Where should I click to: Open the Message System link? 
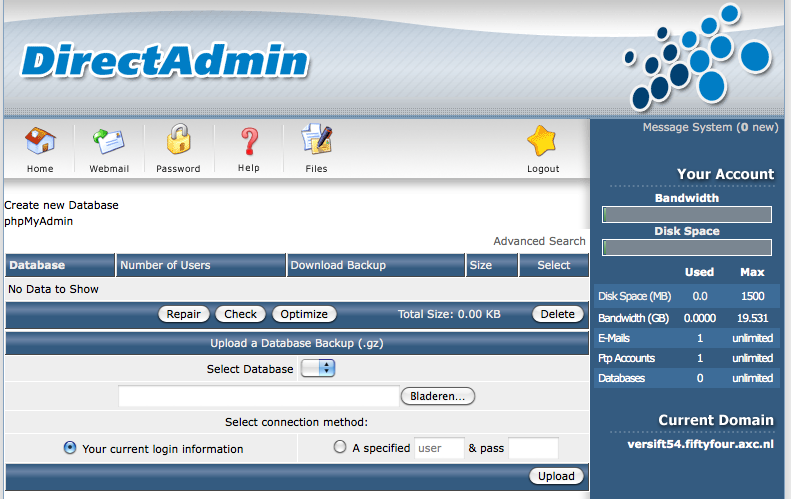(710, 127)
